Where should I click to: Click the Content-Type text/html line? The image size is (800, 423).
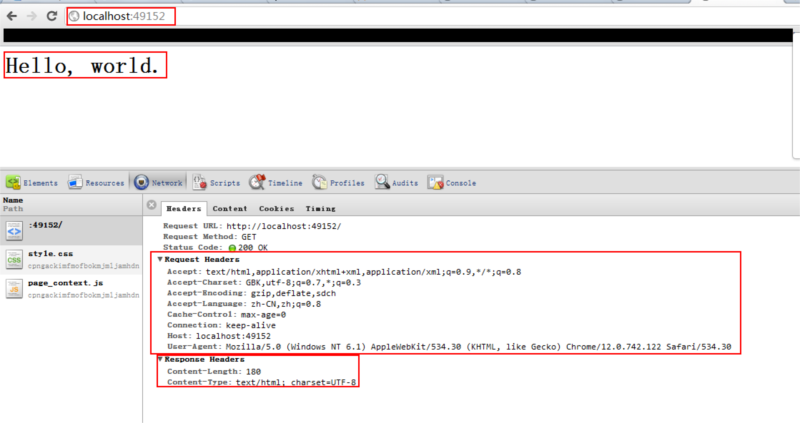click(x=262, y=382)
